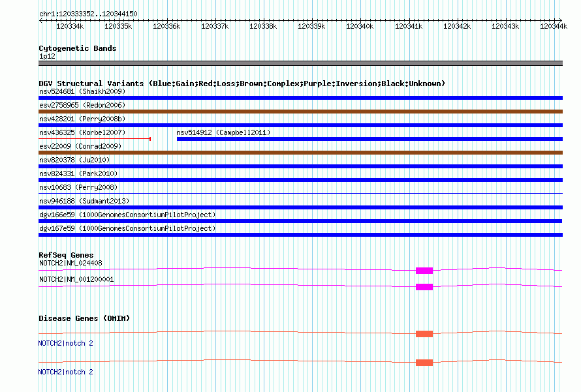Click the NOTCH2|NM_001200001 magenta exon block
581x392 pixels.
point(424,287)
